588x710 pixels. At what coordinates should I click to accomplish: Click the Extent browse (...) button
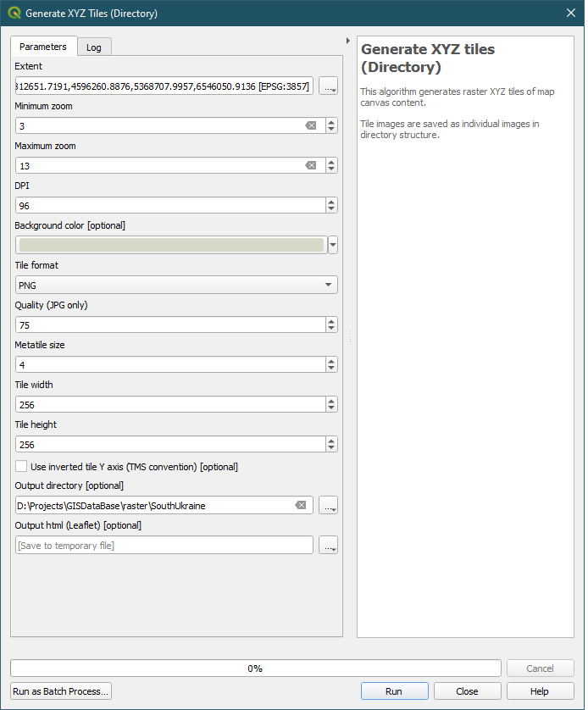328,86
